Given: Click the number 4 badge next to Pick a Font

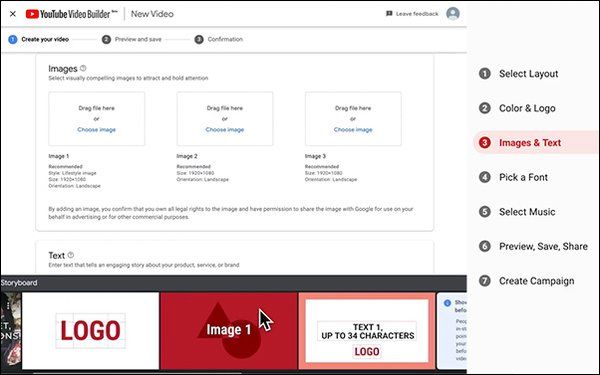Looking at the screenshot, I should (x=485, y=177).
